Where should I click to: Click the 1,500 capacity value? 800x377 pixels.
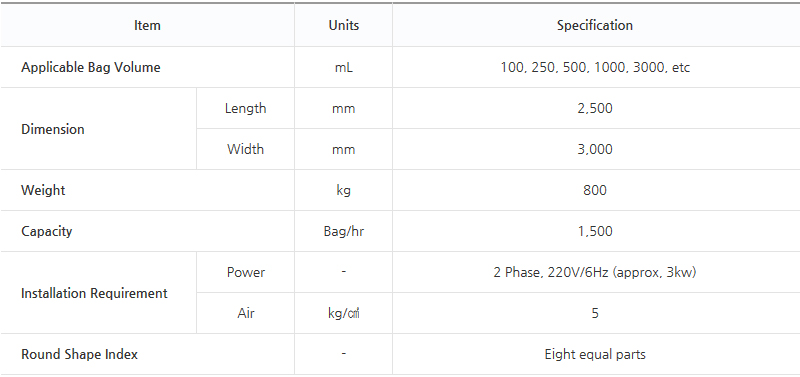point(595,231)
